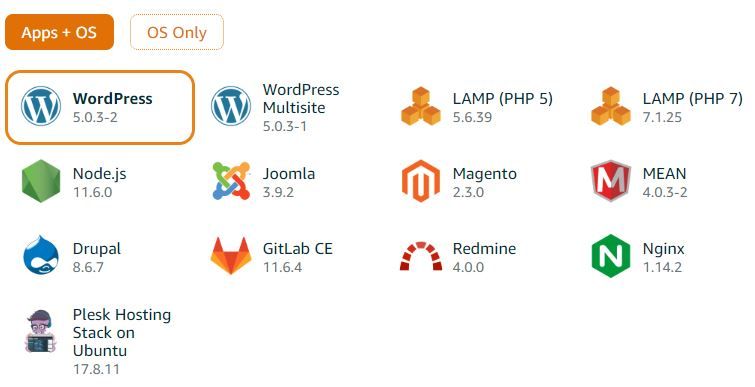Pick the red MEAN shield icon
Viewport: 755px width, 387px height.
pyautogui.click(x=611, y=181)
